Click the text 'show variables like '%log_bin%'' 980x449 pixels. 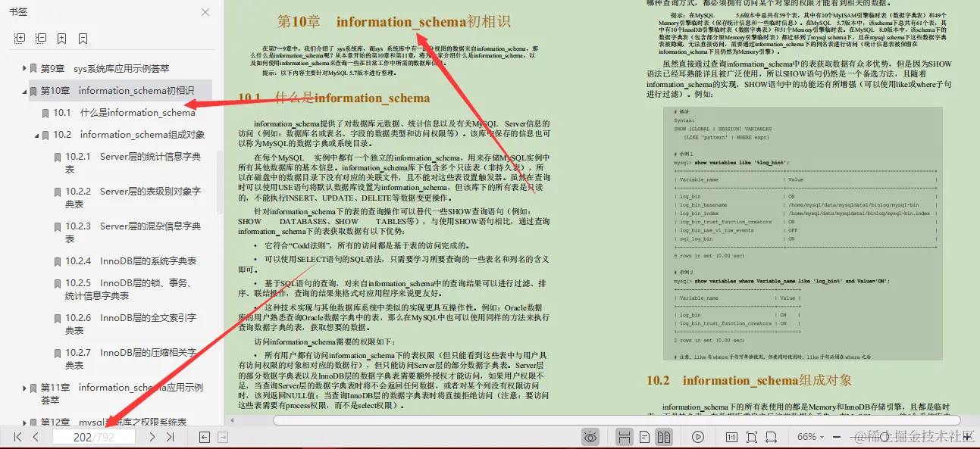click(742, 162)
